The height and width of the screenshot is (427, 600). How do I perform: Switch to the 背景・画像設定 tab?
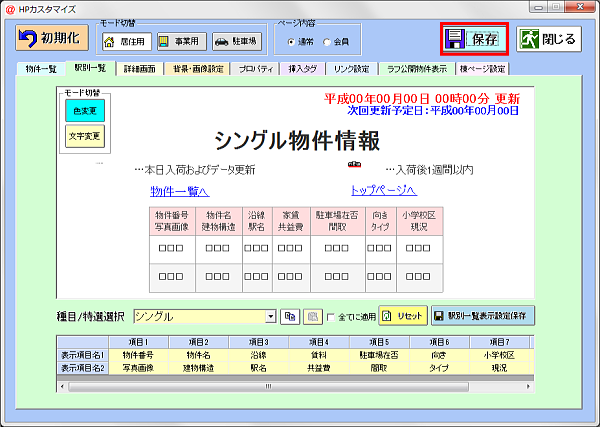[198, 69]
